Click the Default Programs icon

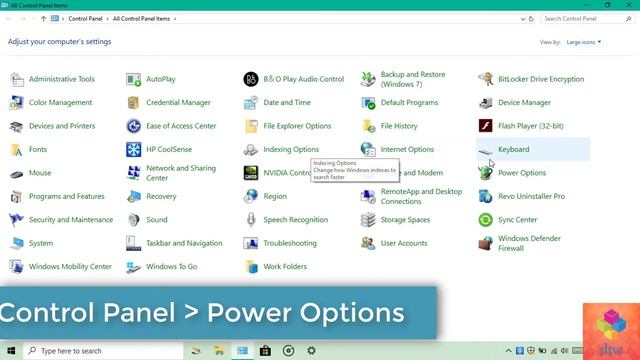[x=368, y=102]
